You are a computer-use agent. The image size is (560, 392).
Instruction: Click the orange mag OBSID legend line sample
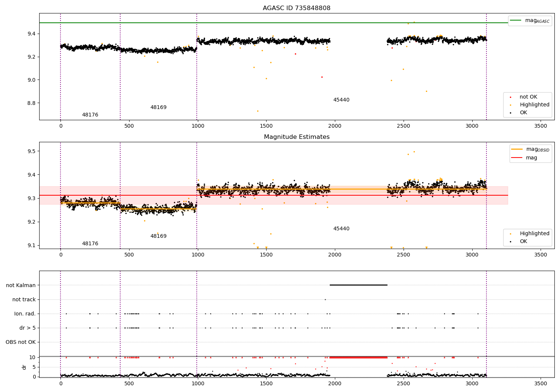517,149
